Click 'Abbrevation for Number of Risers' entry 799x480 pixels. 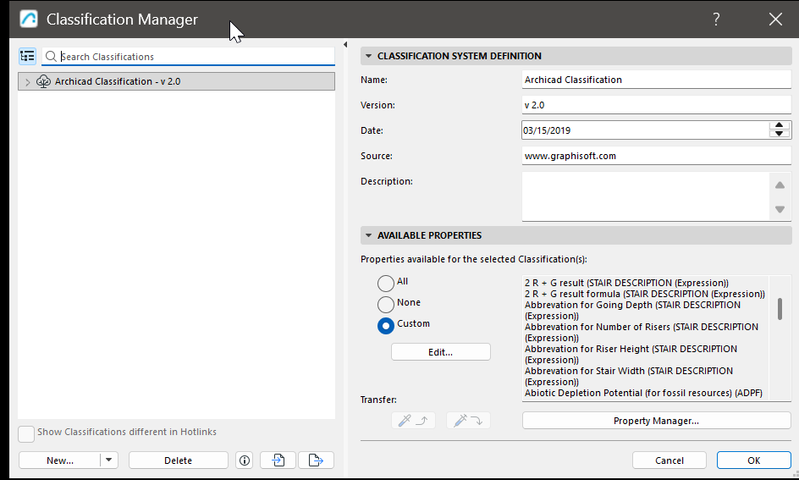(642, 332)
